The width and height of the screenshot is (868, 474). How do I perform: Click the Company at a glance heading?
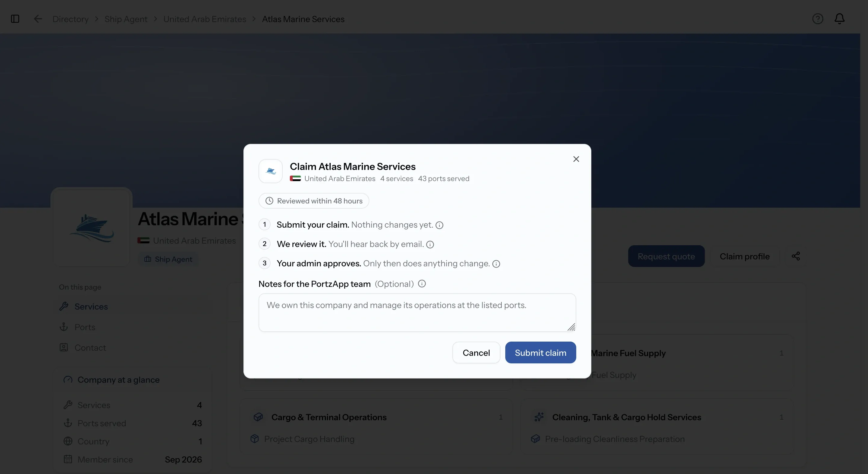[x=119, y=380]
